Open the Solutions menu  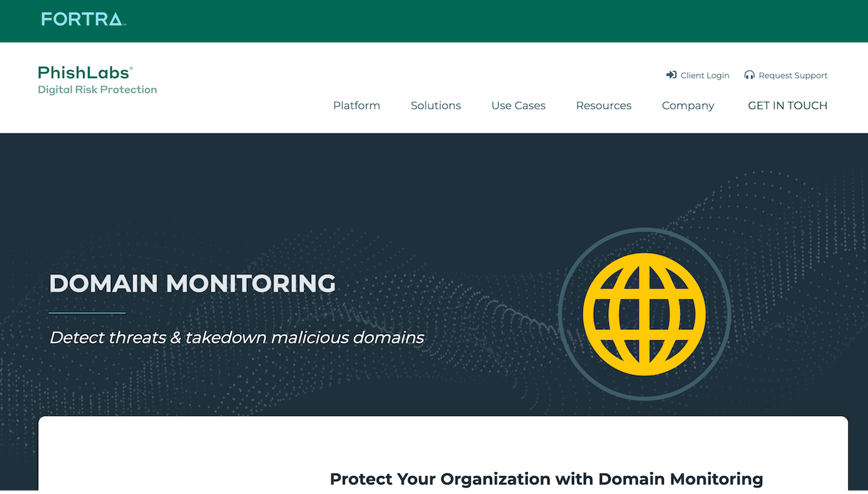[x=436, y=105]
